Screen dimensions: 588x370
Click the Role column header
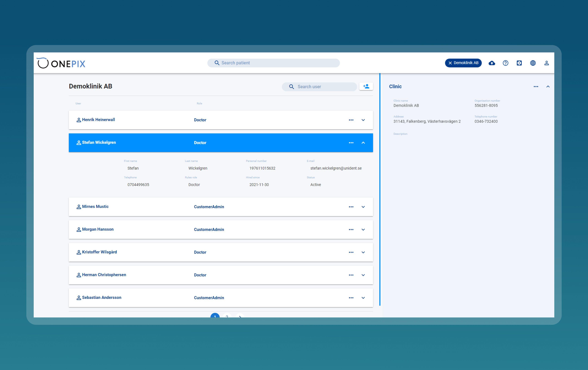pos(199,103)
